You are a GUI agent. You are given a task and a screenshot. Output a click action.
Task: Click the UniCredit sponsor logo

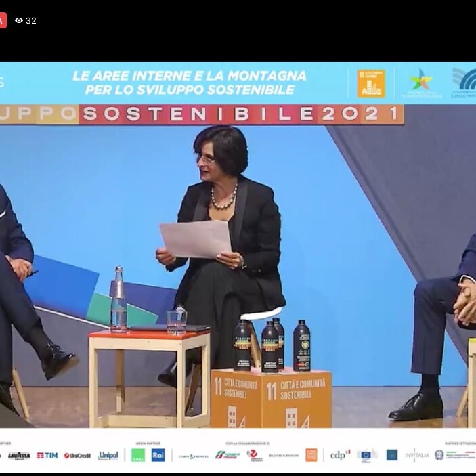pos(77,456)
